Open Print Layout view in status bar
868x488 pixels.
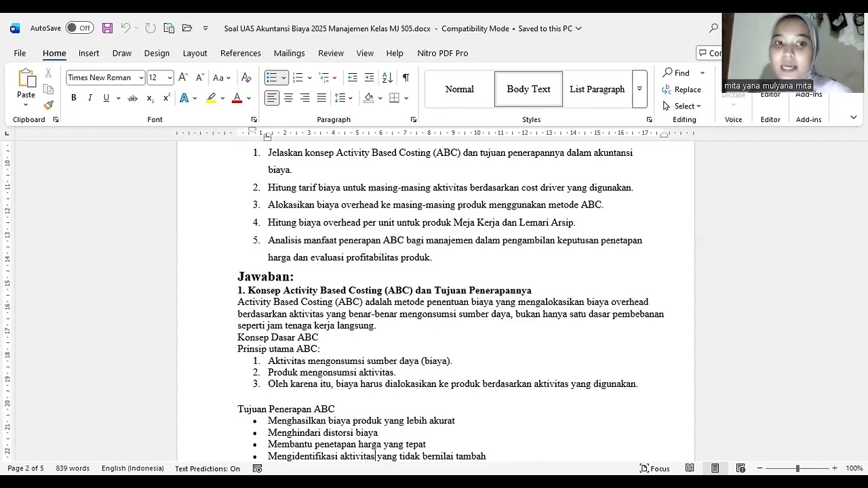(715, 468)
